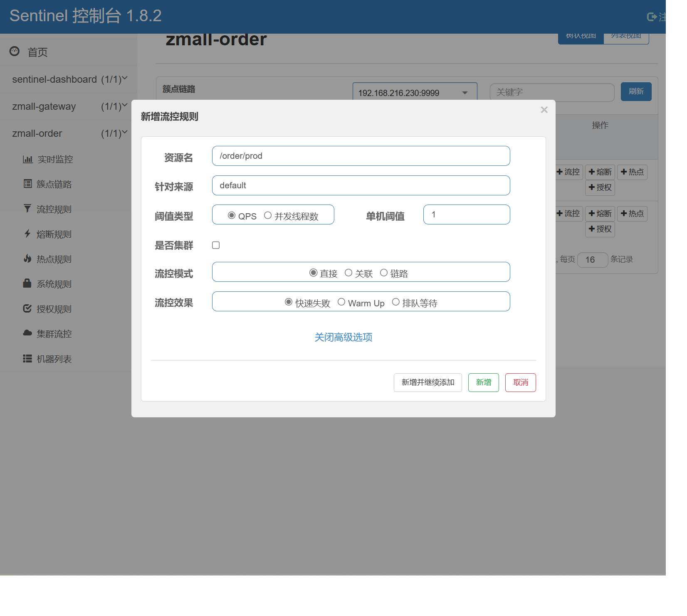The image size is (687, 616).
Task: Switch to 列表视图 tab
Action: pos(626,38)
